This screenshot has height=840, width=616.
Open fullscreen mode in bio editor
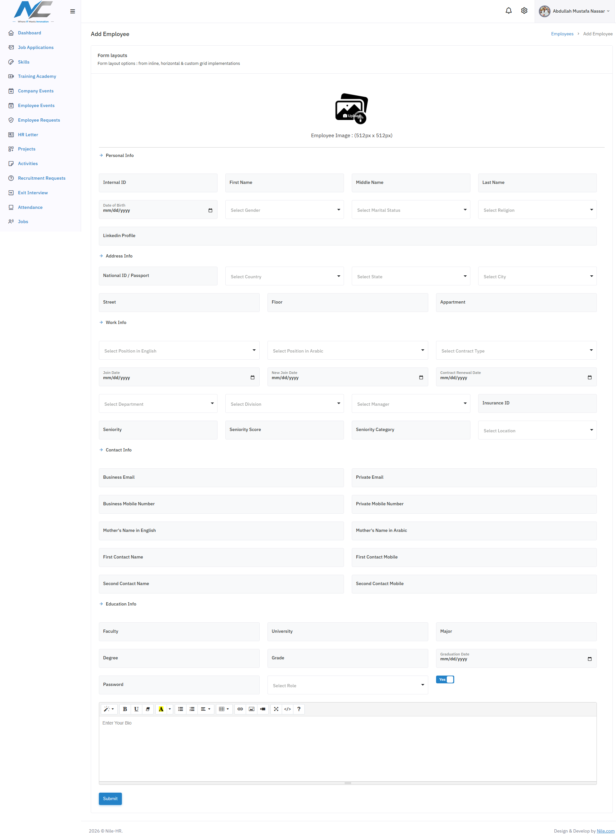pos(276,709)
